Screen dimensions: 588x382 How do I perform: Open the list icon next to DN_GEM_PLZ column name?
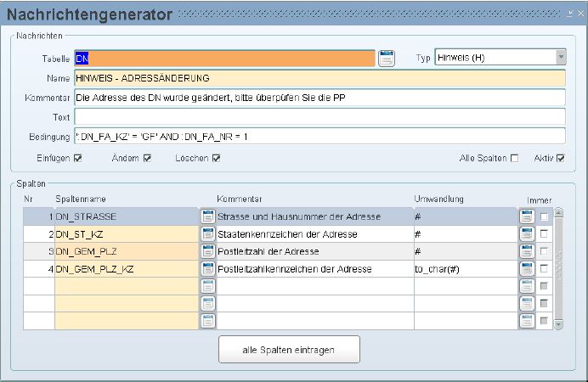(x=207, y=251)
